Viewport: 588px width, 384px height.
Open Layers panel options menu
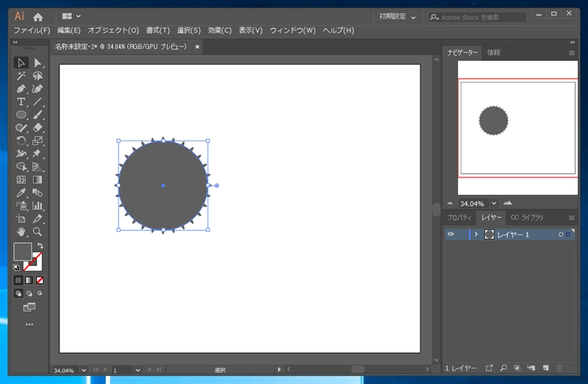pyautogui.click(x=572, y=218)
